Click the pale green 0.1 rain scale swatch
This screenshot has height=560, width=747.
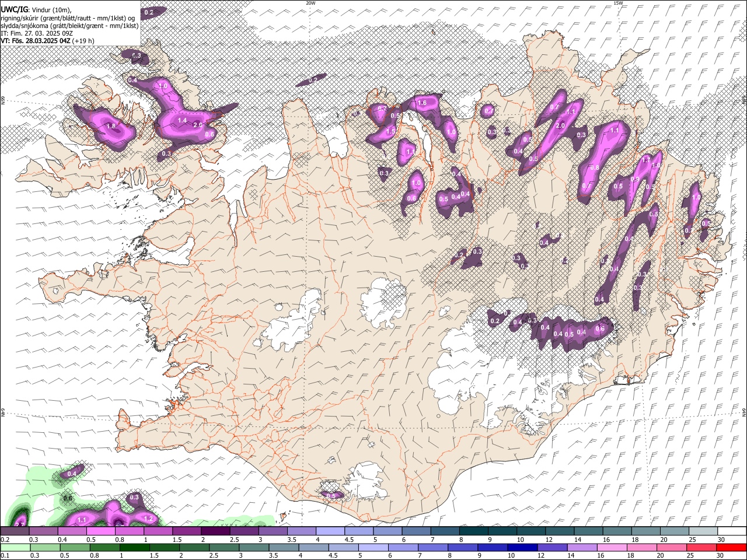15,547
